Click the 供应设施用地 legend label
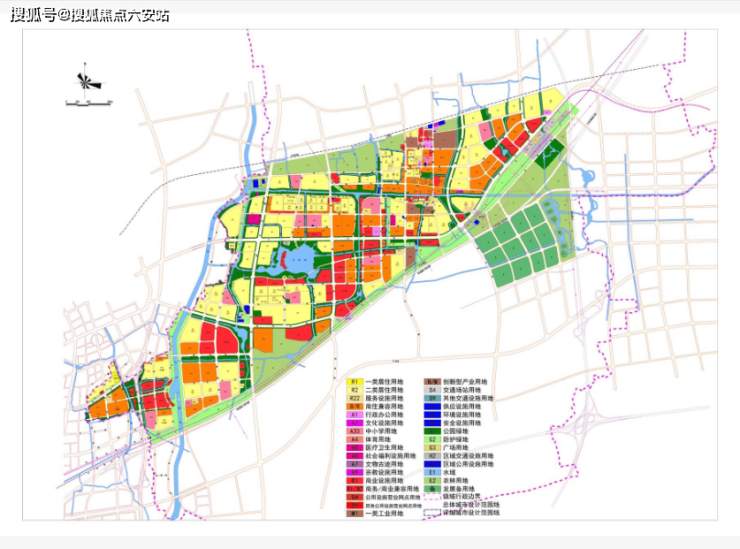 pos(462,406)
